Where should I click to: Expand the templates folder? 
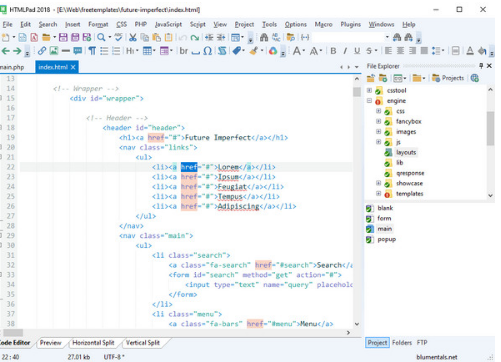click(x=379, y=193)
